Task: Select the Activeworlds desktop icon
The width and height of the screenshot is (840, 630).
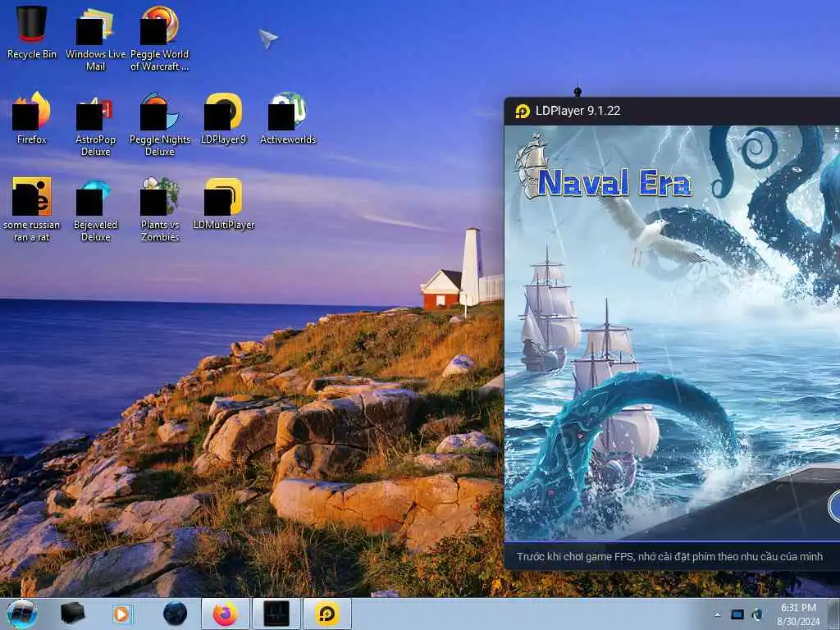Action: [288, 118]
